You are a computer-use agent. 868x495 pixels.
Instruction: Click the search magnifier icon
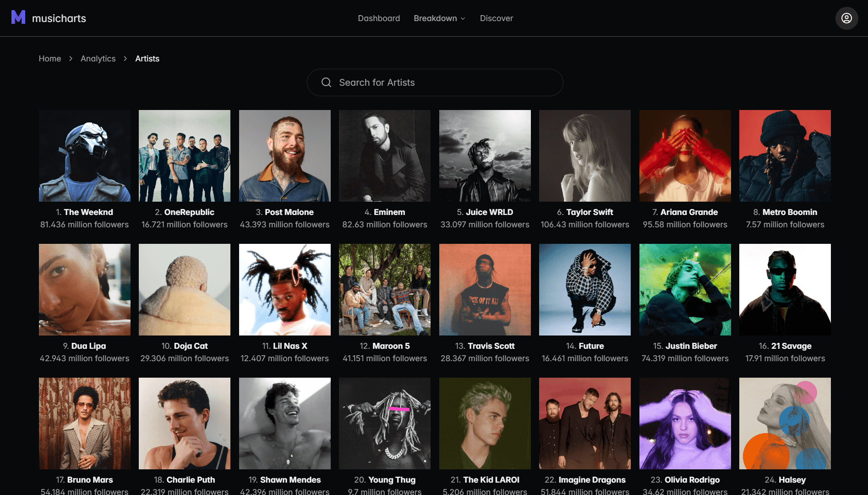point(326,82)
